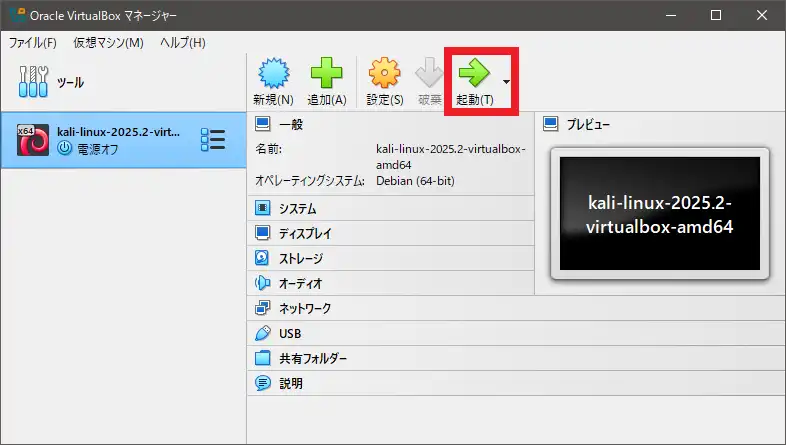
Task: Click the Kali x64 OS icon
Action: (33, 140)
